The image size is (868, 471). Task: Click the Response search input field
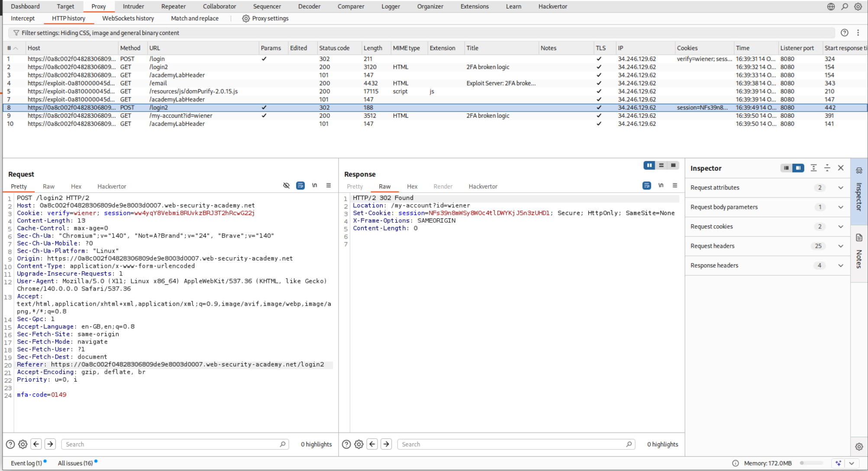513,444
